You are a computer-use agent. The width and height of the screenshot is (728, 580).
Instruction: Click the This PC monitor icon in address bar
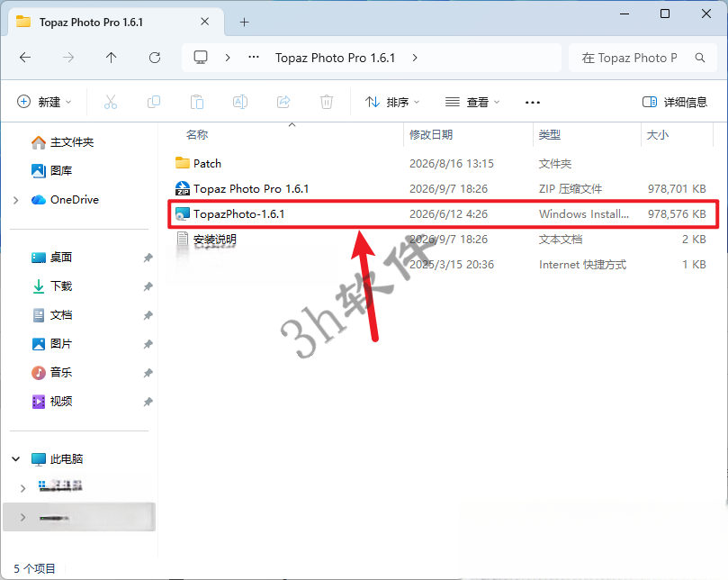coord(201,58)
